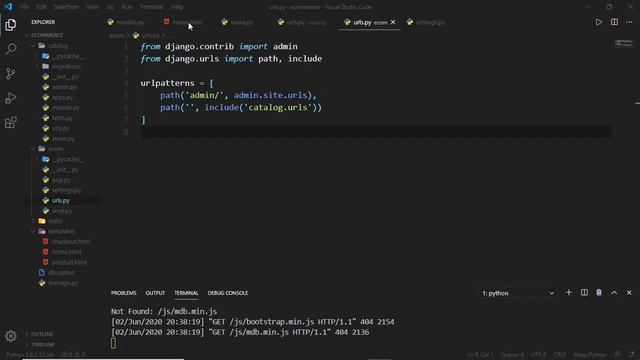The image size is (640, 360).
Task: Open the Terminal menu
Action: 151,7
